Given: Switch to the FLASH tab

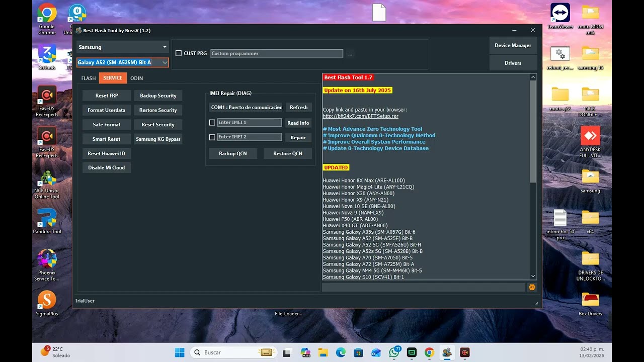Looking at the screenshot, I should click(x=89, y=78).
